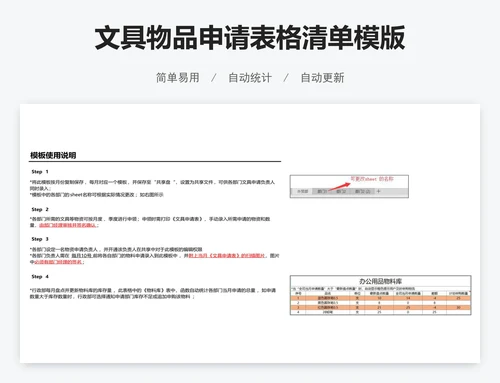500x383 pixels.
Task: Click the 办公用品物料库 table title
Action: (380, 281)
